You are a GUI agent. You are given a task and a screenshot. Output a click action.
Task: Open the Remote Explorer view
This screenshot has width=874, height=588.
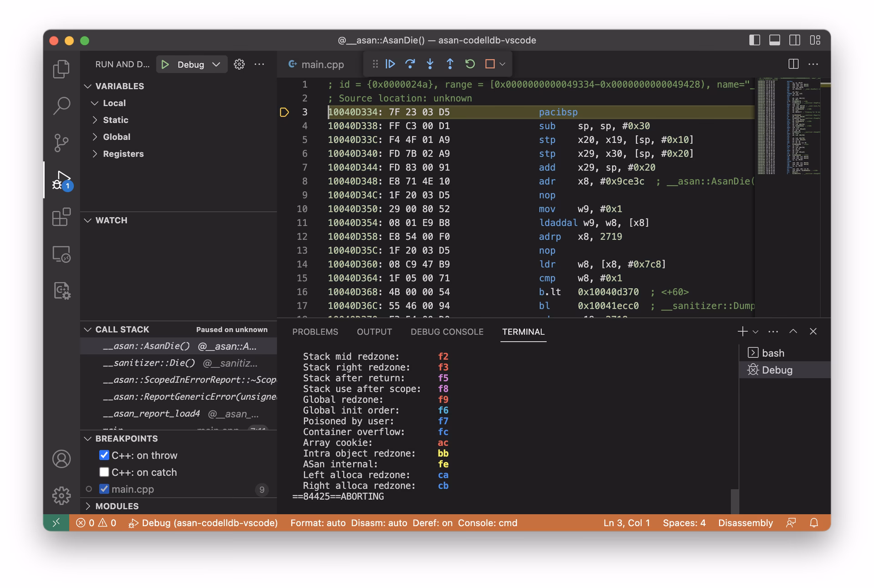[x=61, y=254]
